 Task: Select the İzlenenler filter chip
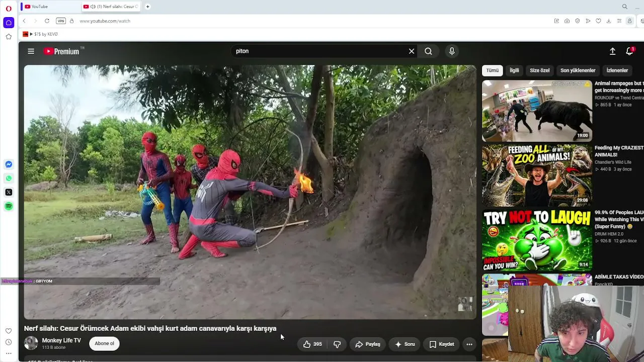tap(617, 70)
